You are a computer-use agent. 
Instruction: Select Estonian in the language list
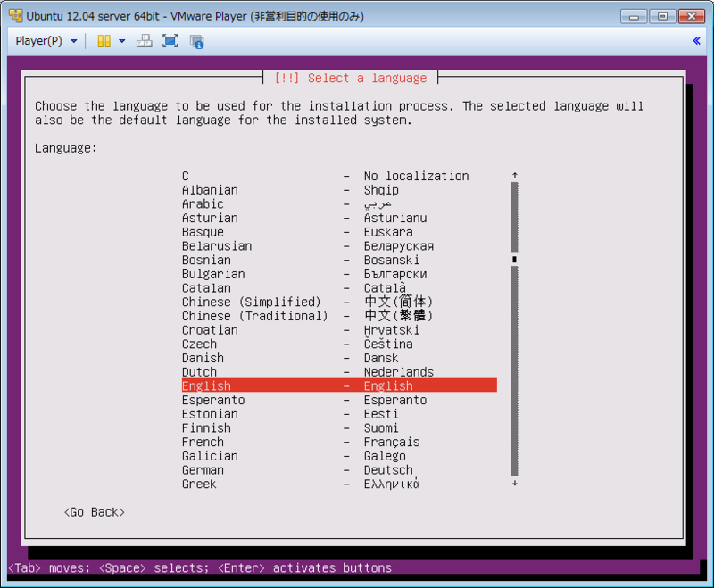[x=339, y=414]
